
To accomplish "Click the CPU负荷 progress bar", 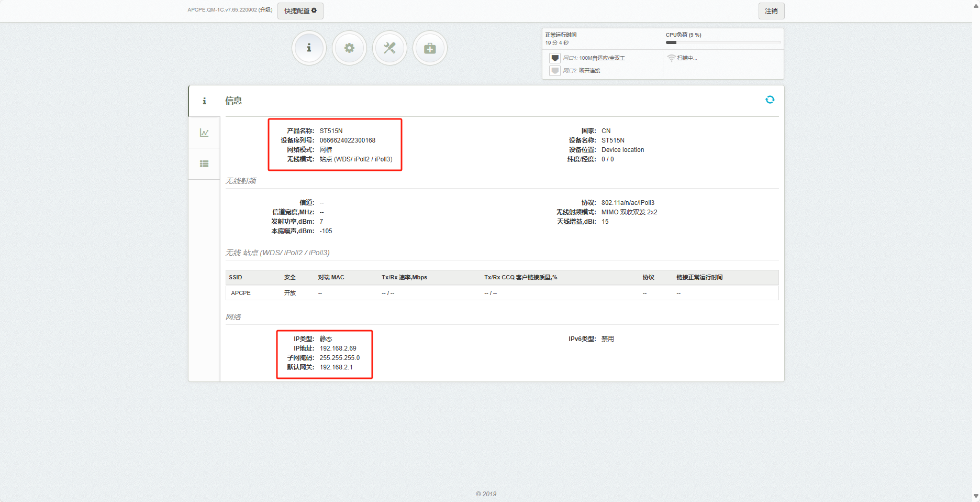I will [x=723, y=42].
